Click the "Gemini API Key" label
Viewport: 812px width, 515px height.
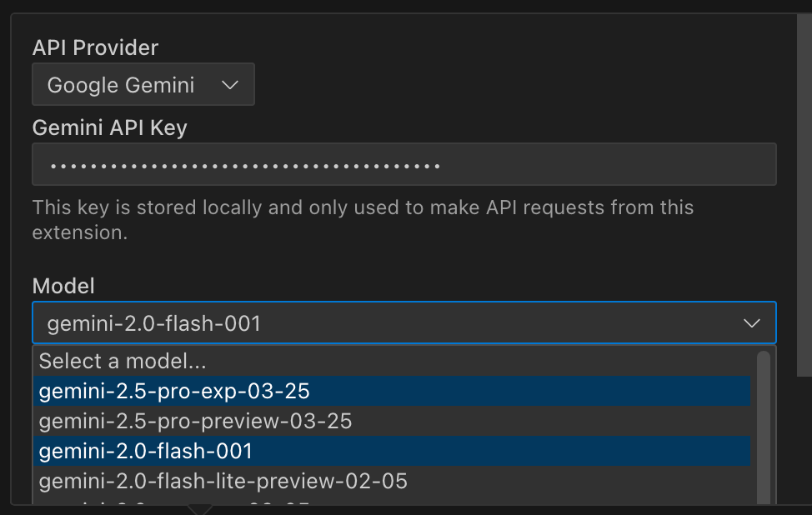pos(109,127)
